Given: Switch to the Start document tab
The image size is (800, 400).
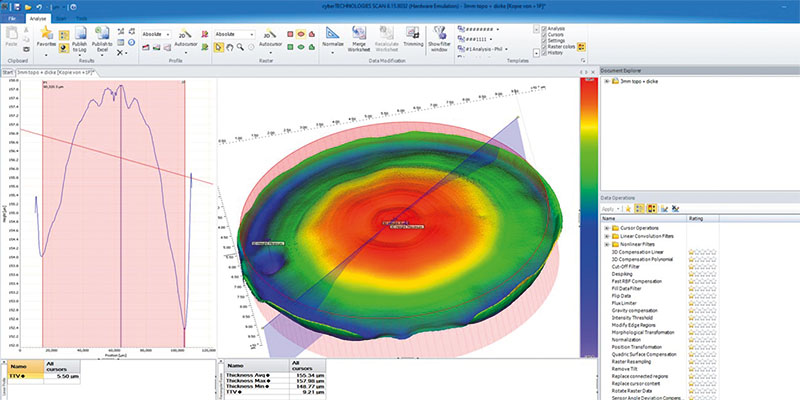Looking at the screenshot, I should click(8, 72).
